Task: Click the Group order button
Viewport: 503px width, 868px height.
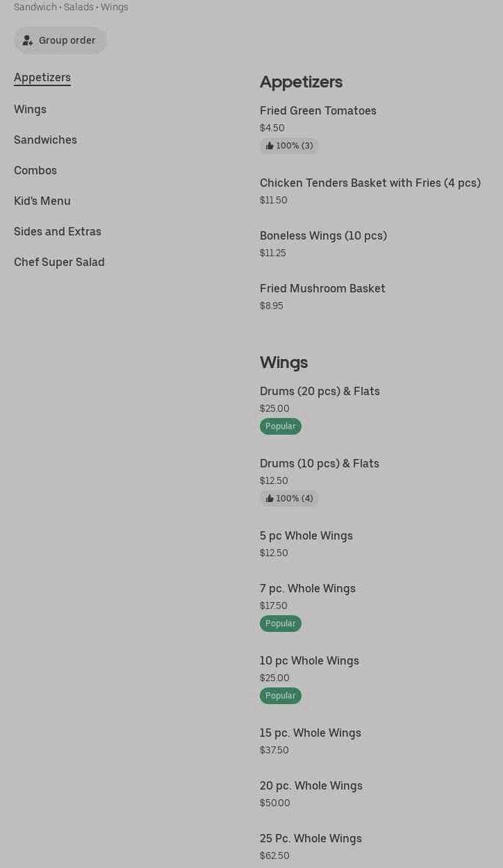Action: [x=60, y=40]
